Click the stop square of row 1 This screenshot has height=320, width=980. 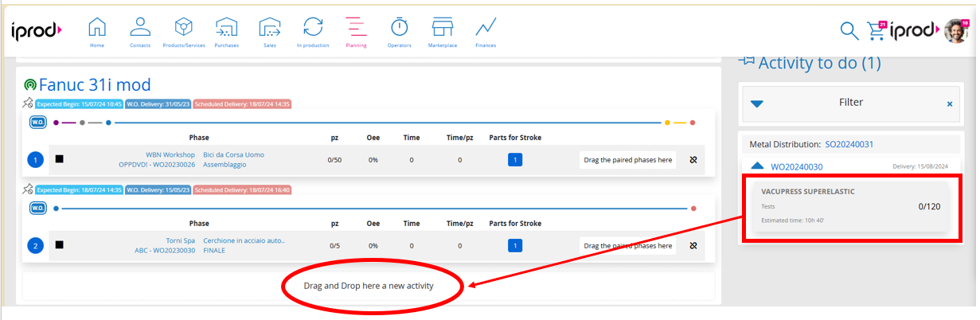(x=59, y=158)
